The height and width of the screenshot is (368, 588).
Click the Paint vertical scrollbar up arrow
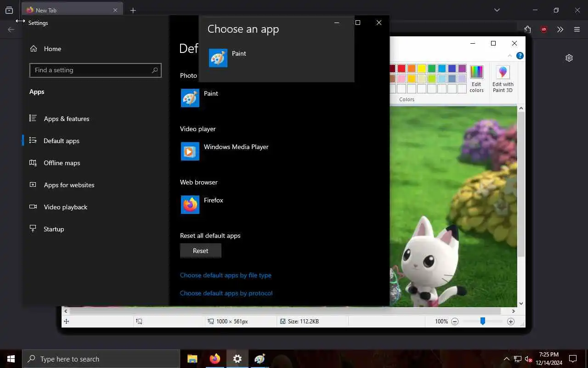click(521, 109)
